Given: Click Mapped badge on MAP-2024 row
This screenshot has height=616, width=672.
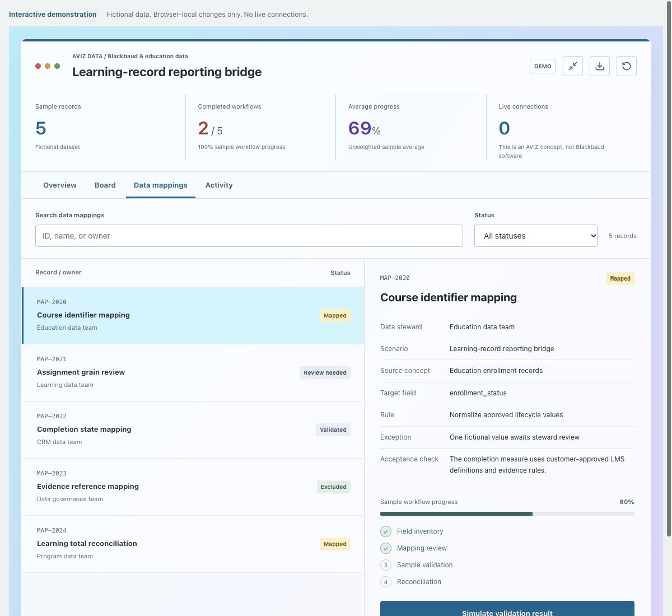Looking at the screenshot, I should (335, 544).
